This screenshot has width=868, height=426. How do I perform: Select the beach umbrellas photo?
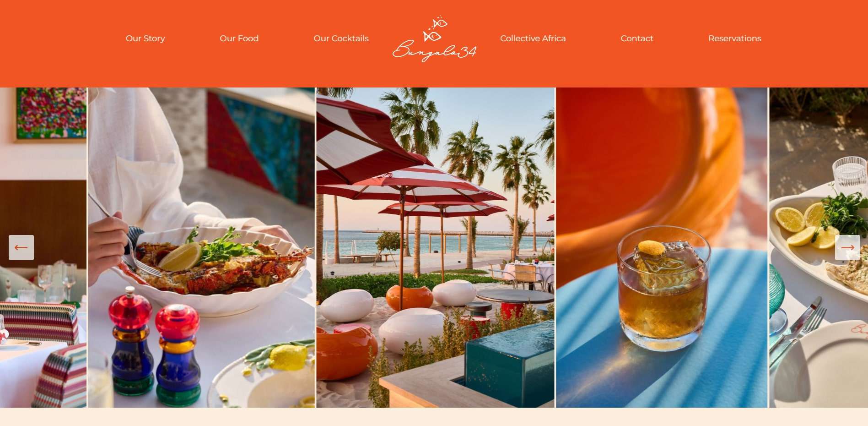coord(435,247)
